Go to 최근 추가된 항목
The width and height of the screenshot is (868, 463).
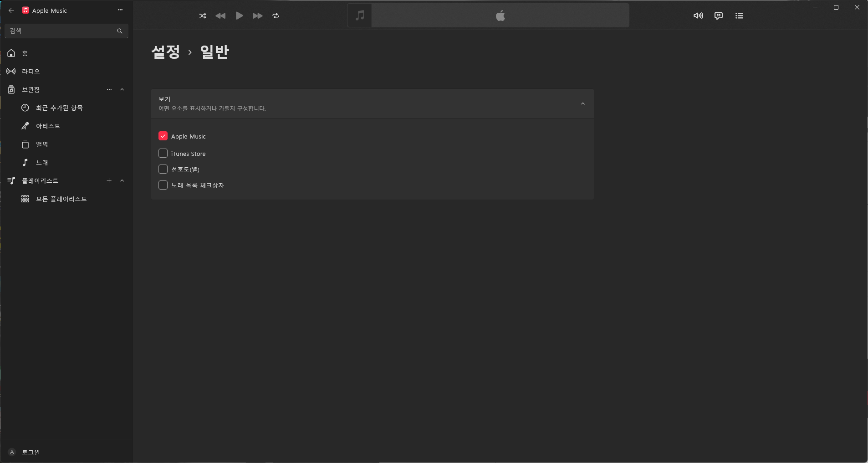click(59, 108)
